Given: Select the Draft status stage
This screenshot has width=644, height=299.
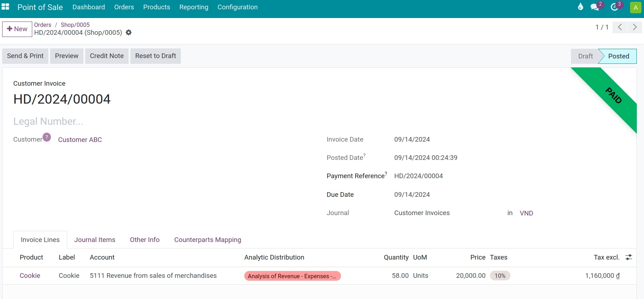Looking at the screenshot, I should click(x=585, y=56).
